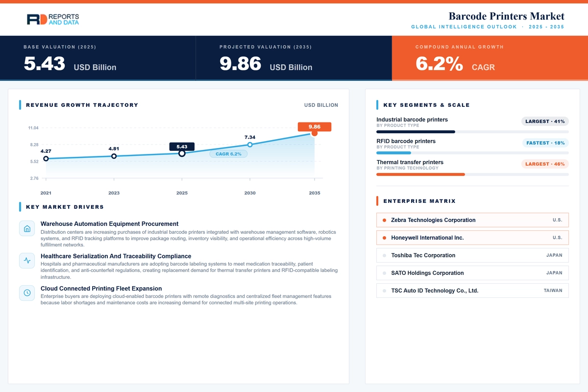Click the gray dot beside SATO Holdings Corporation

(385, 273)
